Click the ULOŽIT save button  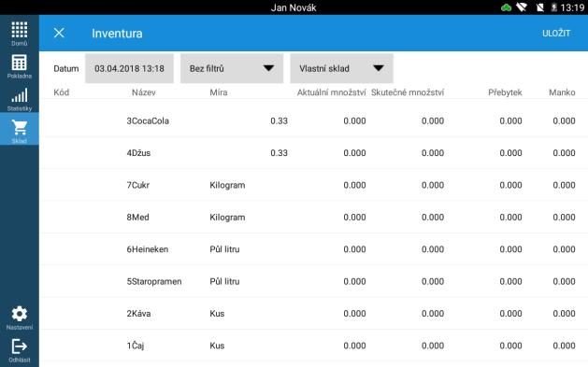point(556,34)
